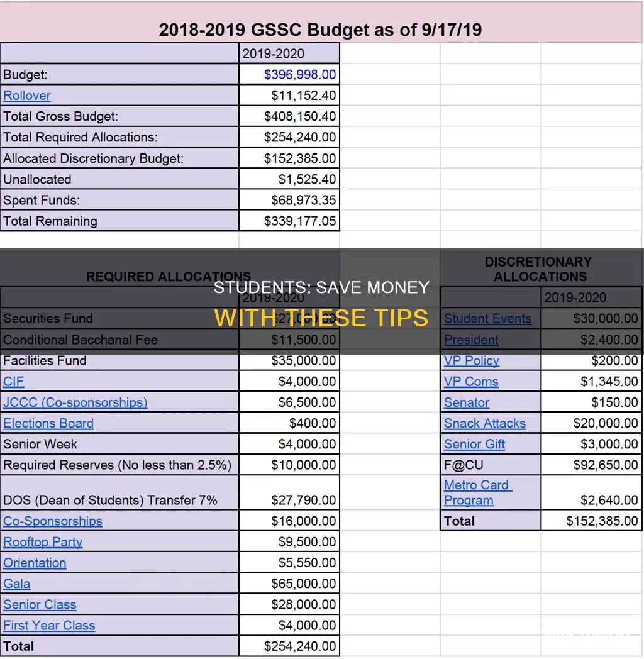Click the Senior Week label
Image resolution: width=644 pixels, height=659 pixels.
pyautogui.click(x=40, y=444)
